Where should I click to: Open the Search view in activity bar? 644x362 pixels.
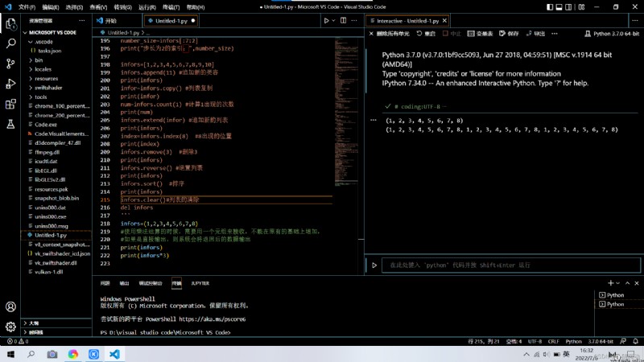pyautogui.click(x=11, y=43)
